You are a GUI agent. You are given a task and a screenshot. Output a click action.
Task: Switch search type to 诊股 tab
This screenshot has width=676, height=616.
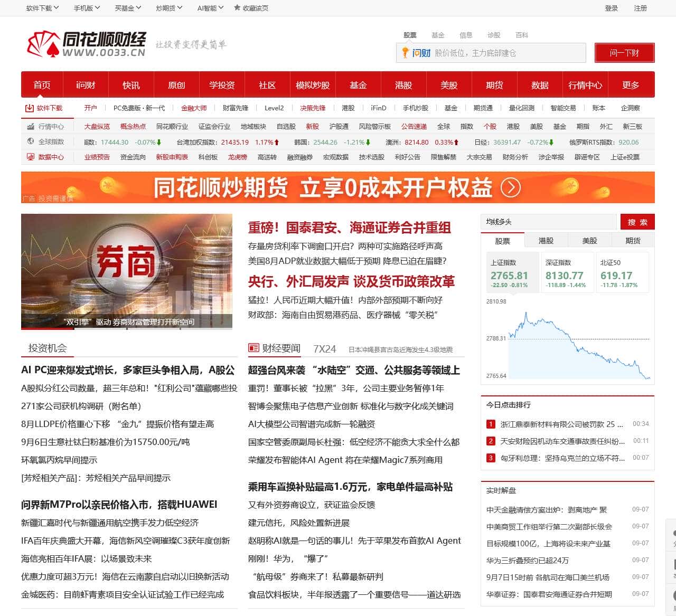(x=494, y=35)
